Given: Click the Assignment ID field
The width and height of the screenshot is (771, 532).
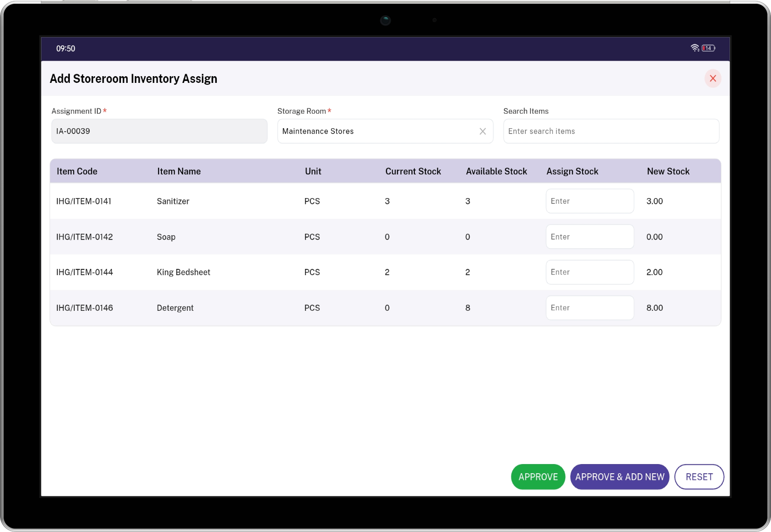Looking at the screenshot, I should 159,131.
